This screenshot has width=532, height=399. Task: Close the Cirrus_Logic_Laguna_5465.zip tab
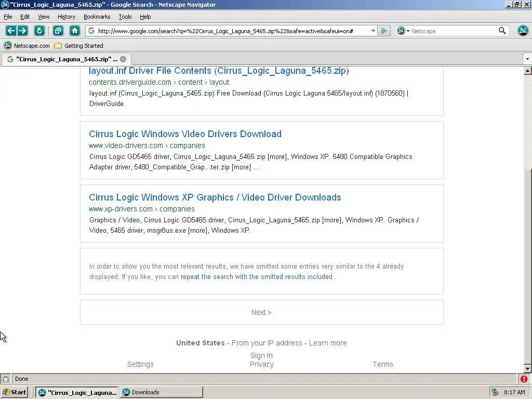(x=123, y=59)
